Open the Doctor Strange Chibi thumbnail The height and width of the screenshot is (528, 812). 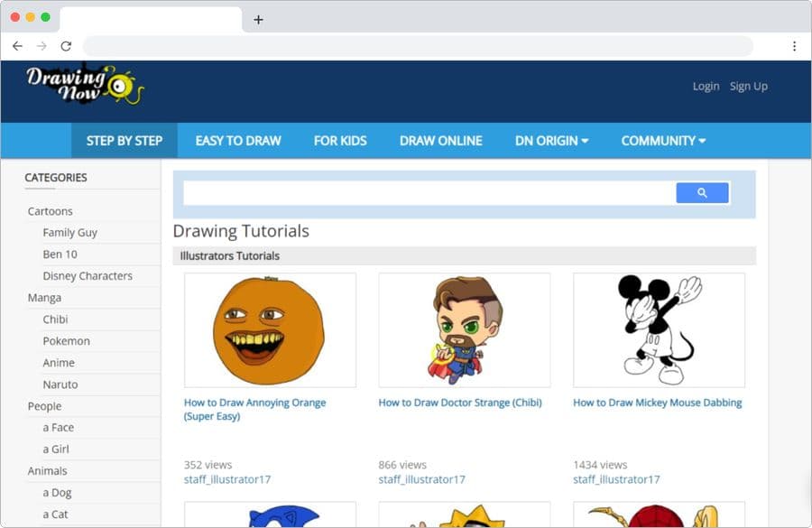(x=465, y=330)
